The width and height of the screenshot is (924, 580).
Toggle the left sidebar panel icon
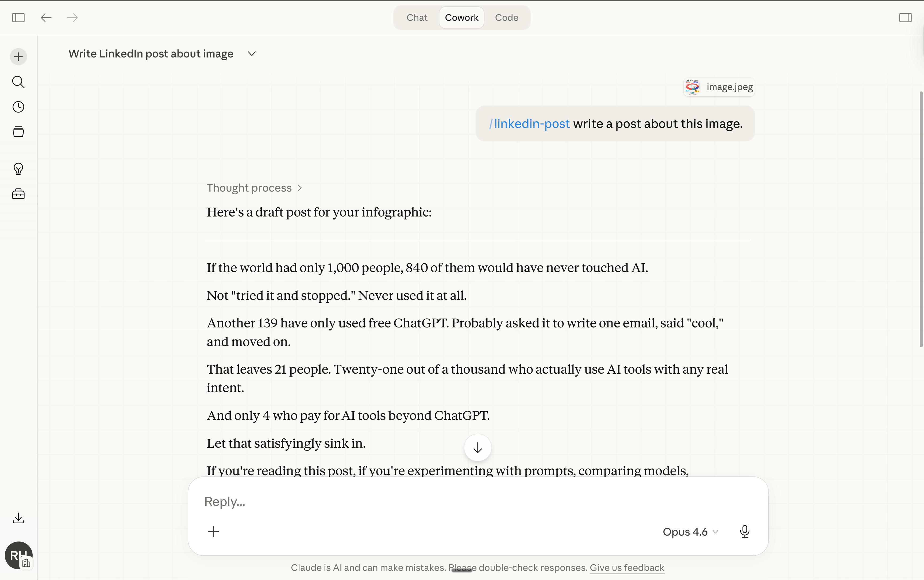pyautogui.click(x=18, y=18)
